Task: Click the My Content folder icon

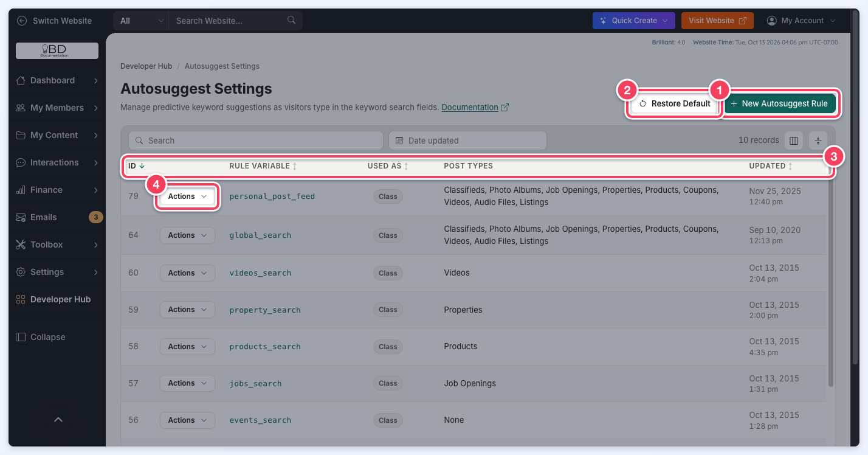Action: coord(21,135)
